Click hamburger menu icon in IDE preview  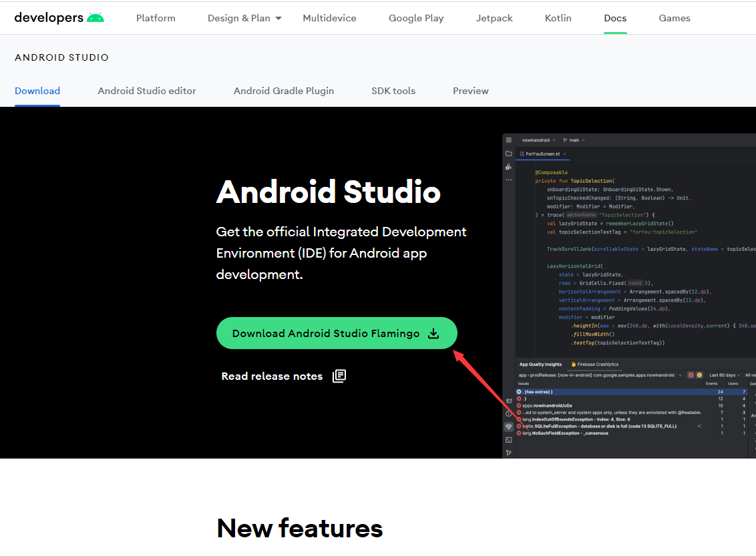509,140
